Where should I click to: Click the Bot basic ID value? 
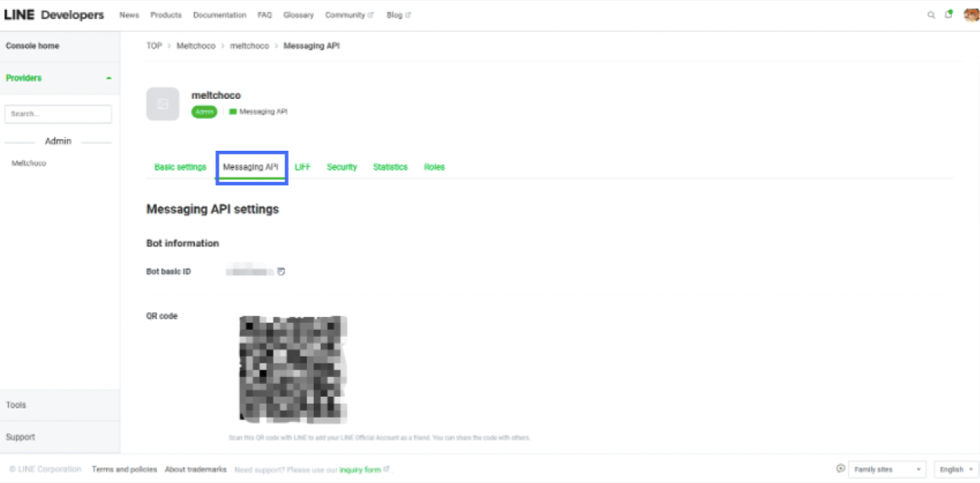tap(251, 271)
